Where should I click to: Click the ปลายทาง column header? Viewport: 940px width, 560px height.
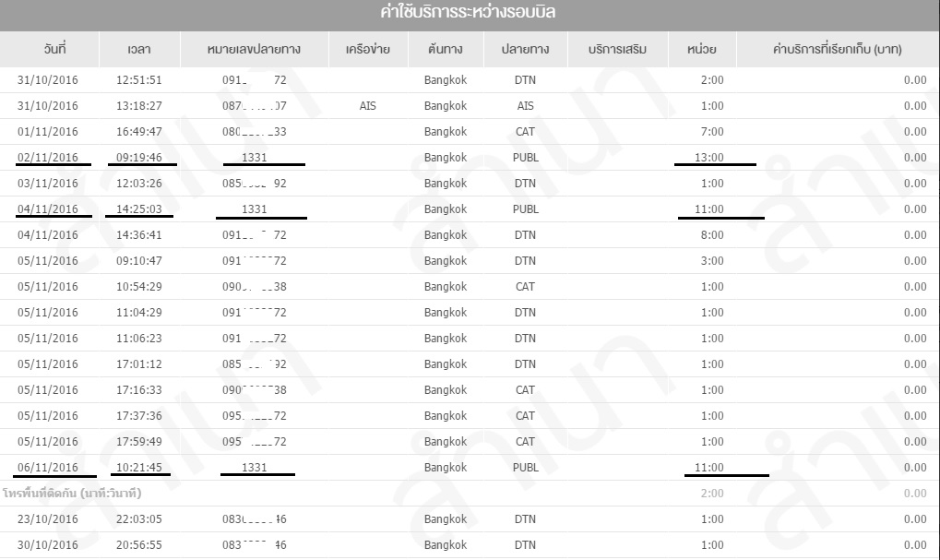point(525,49)
